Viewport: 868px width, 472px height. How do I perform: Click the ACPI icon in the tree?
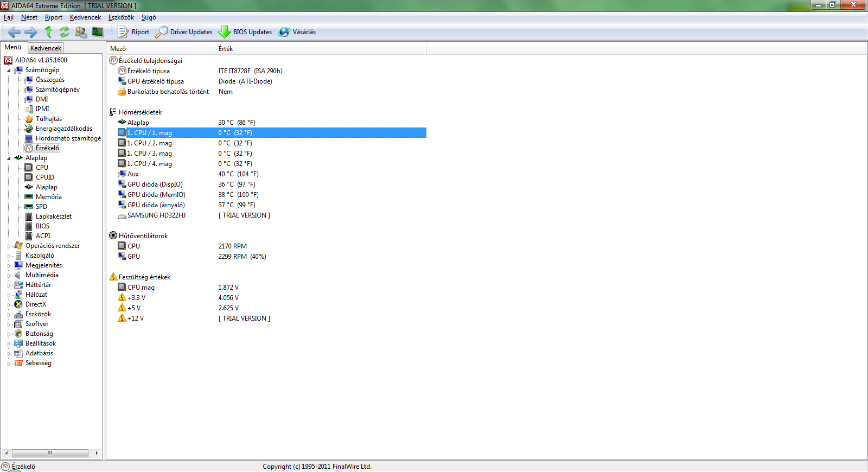[29, 236]
